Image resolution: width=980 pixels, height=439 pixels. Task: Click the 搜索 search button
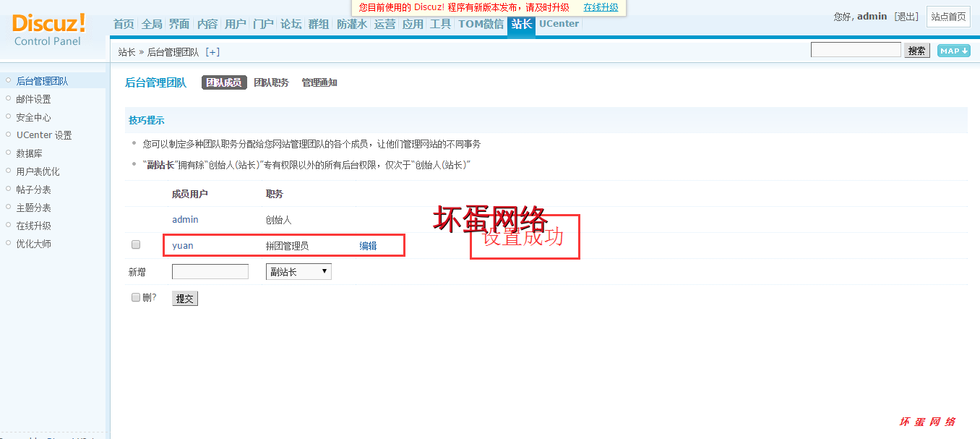coord(916,51)
